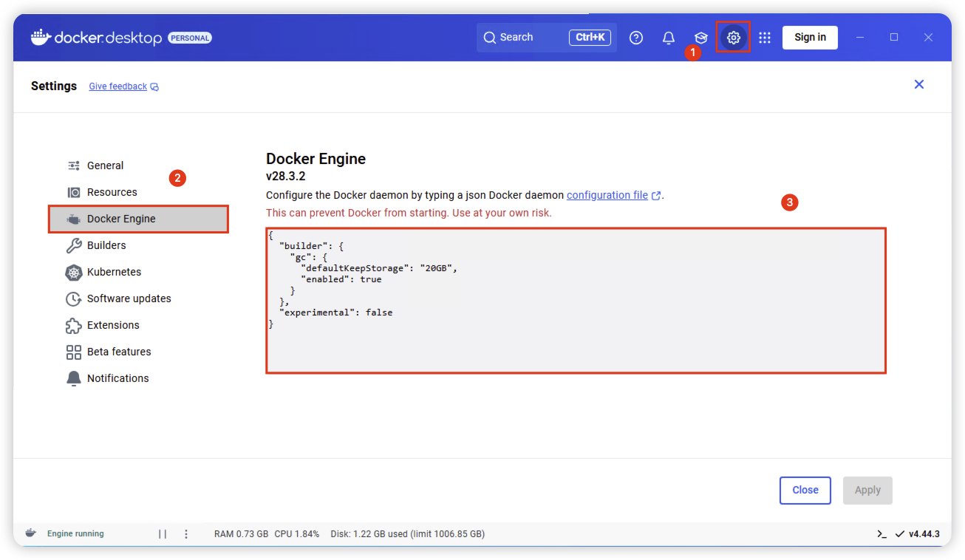
Task: Click the update checkmark next to version
Action: [x=899, y=533]
